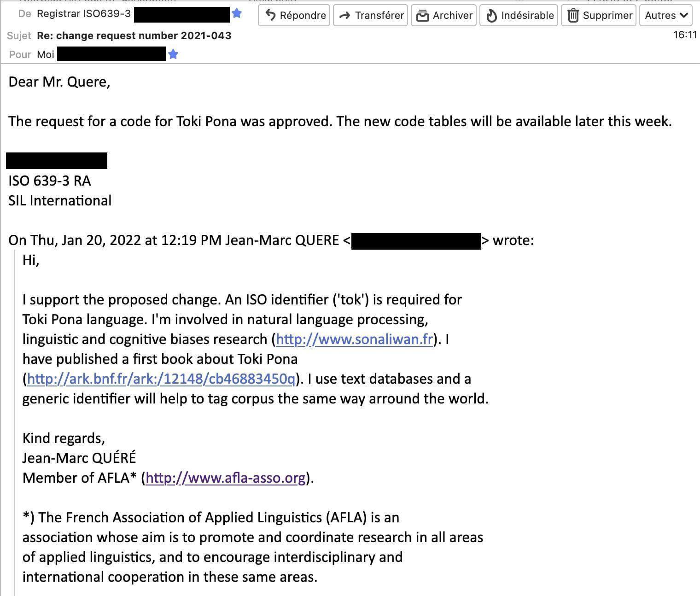Click the Transférer button label
The image size is (700, 596).
click(379, 15)
